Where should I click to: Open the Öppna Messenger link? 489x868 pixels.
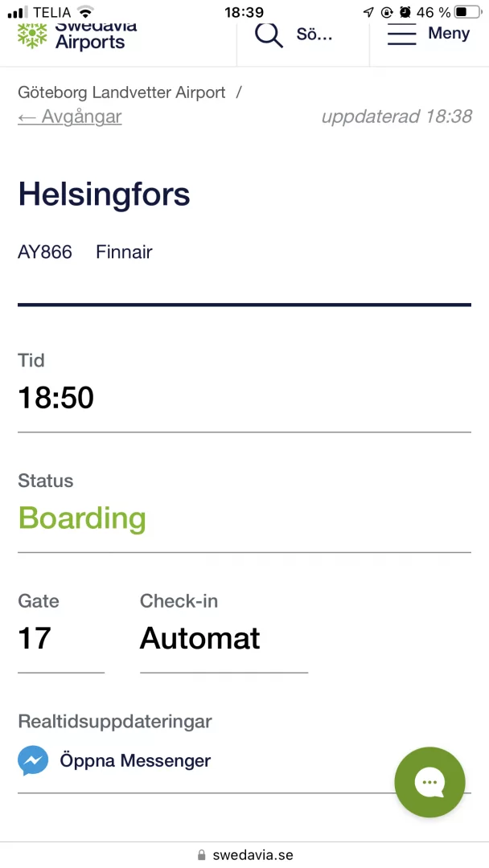click(x=135, y=760)
